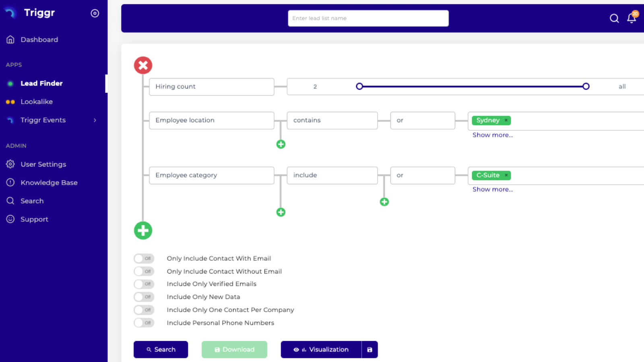The width and height of the screenshot is (644, 362).
Task: Go to Dashboard in sidebar
Action: [x=39, y=39]
